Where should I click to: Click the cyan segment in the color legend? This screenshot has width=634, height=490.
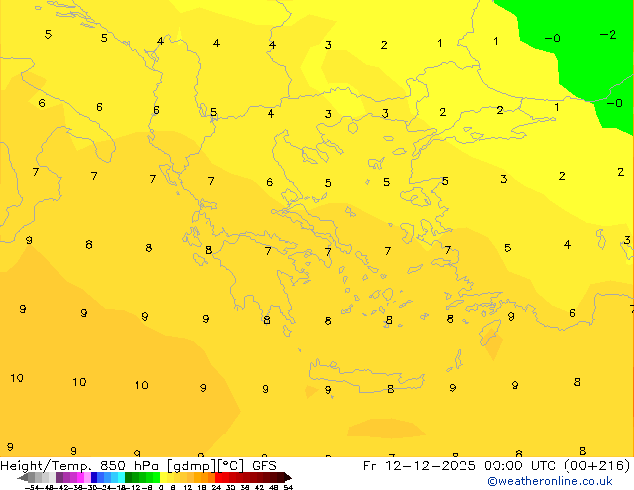(x=121, y=477)
